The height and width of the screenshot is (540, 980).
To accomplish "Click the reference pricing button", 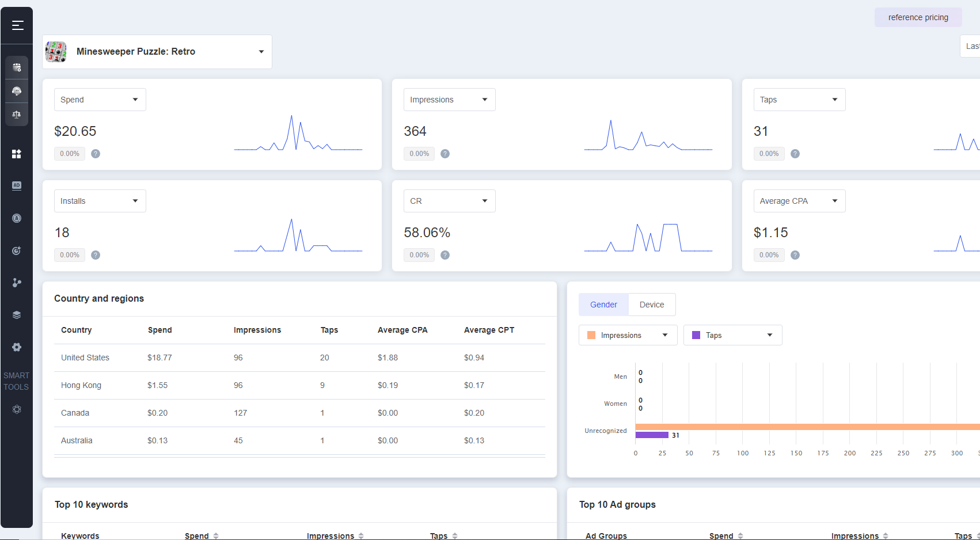I will tap(918, 17).
